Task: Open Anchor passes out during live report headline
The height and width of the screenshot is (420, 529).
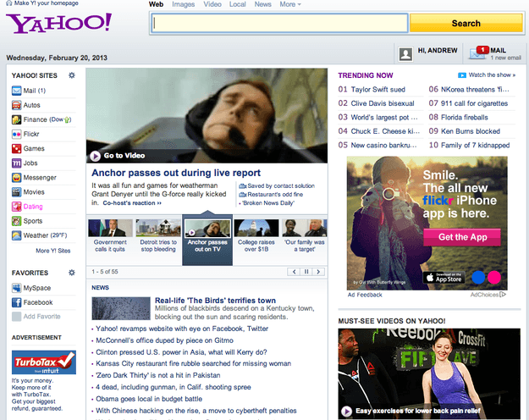Action: pos(176,173)
